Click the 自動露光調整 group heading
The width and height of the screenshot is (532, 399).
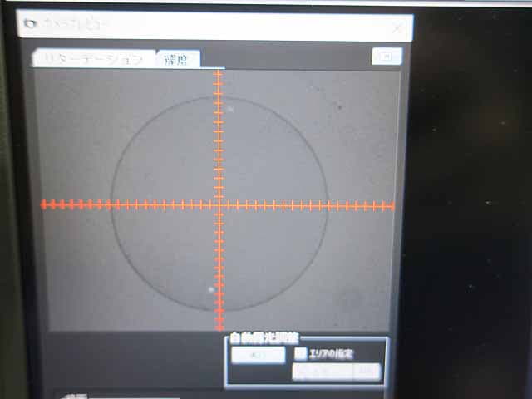pyautogui.click(x=264, y=338)
